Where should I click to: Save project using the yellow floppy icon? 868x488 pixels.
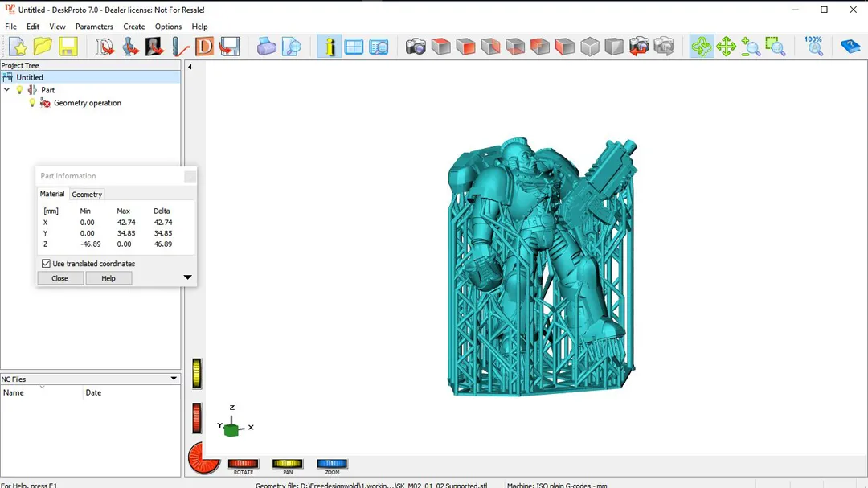[68, 47]
